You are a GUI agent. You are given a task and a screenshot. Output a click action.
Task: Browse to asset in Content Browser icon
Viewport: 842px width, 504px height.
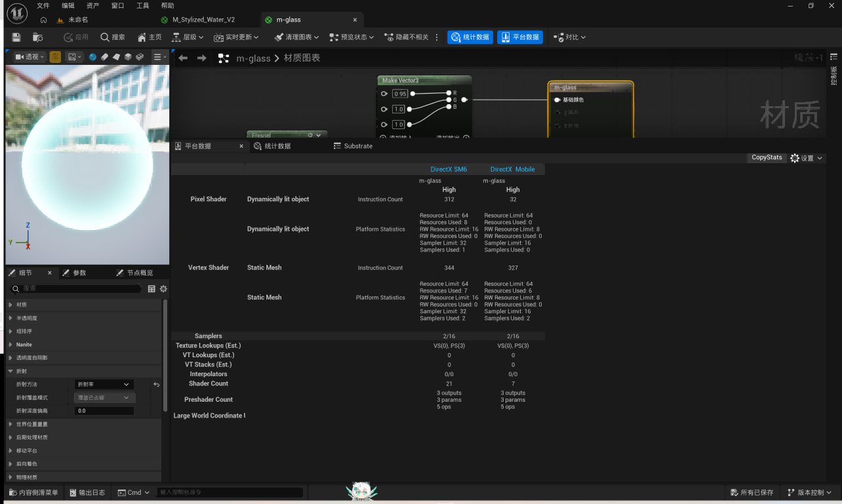click(38, 37)
